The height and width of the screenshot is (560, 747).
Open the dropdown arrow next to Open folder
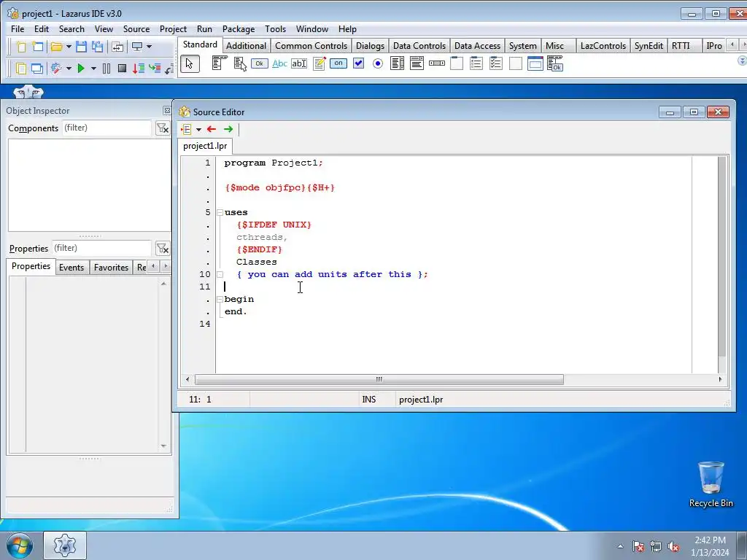(69, 47)
